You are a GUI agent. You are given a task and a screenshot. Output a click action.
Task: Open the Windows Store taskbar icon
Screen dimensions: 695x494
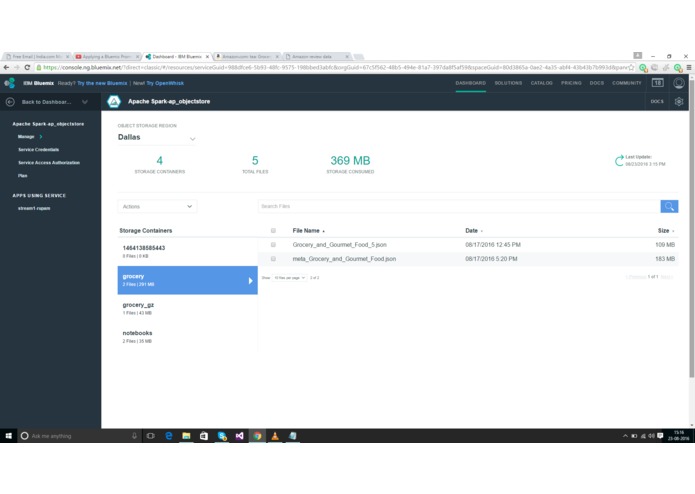click(x=204, y=436)
